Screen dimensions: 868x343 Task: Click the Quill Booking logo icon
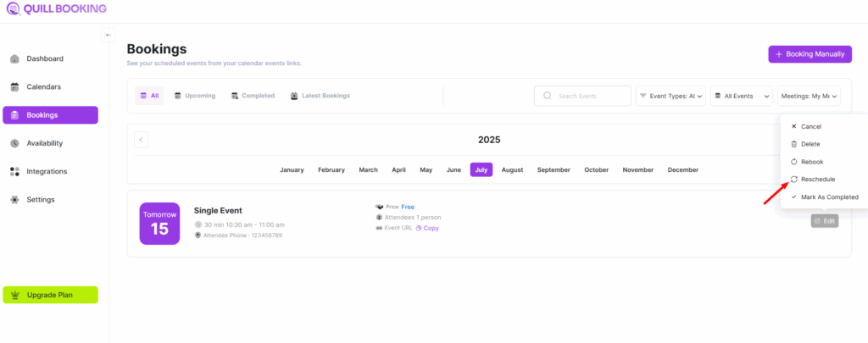12,9
